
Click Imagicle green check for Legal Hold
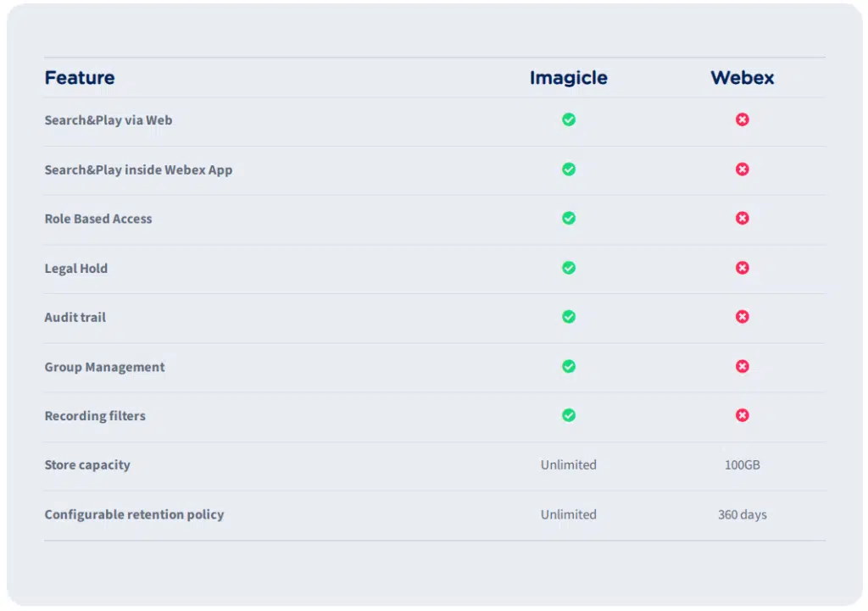569,268
